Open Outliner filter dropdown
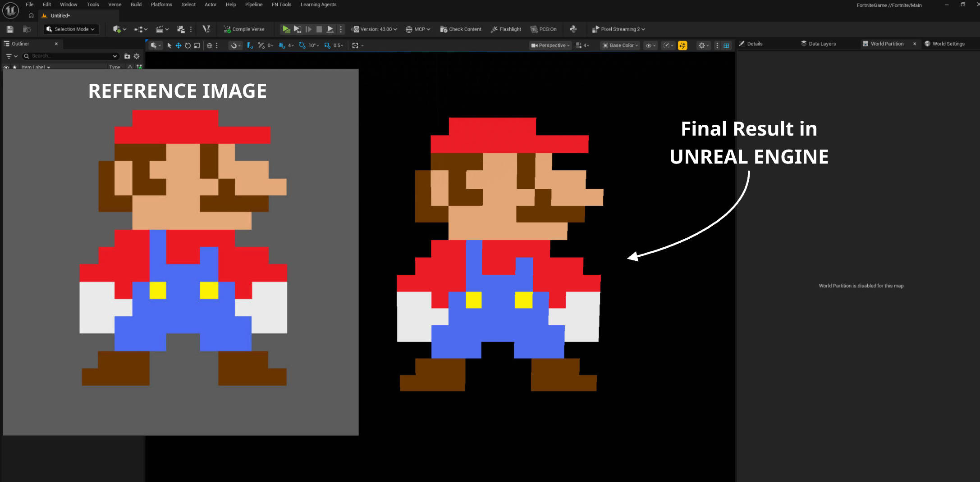The image size is (980, 482). click(x=11, y=56)
